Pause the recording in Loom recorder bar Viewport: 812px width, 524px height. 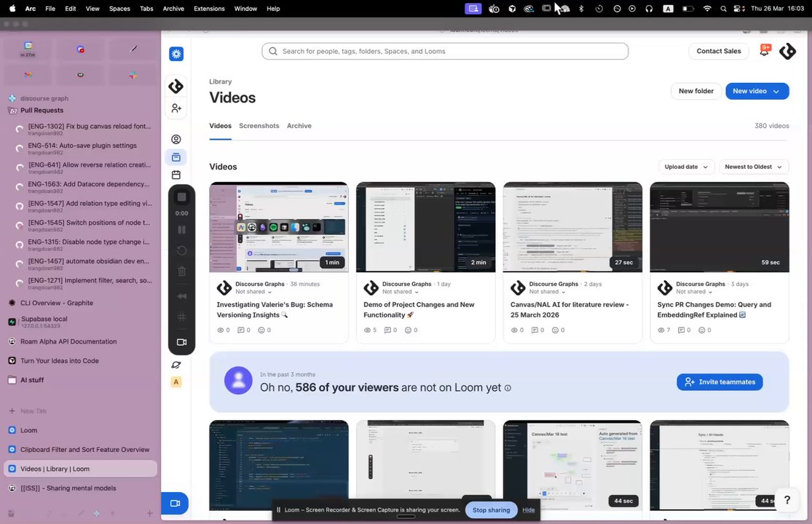coord(182,230)
